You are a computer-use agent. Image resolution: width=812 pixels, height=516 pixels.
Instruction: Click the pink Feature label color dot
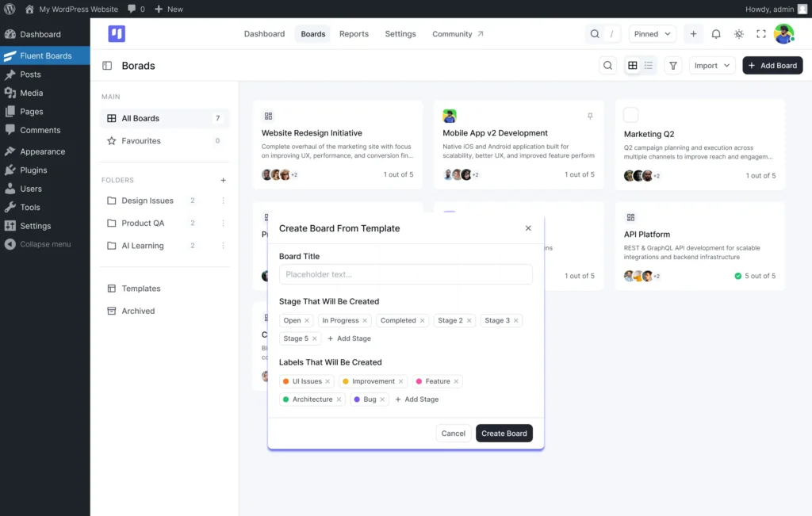pyautogui.click(x=419, y=381)
